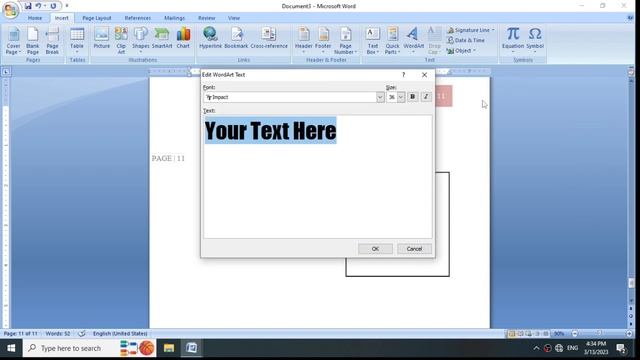Undo last action in quick access toolbar
The image size is (640, 360).
click(38, 6)
